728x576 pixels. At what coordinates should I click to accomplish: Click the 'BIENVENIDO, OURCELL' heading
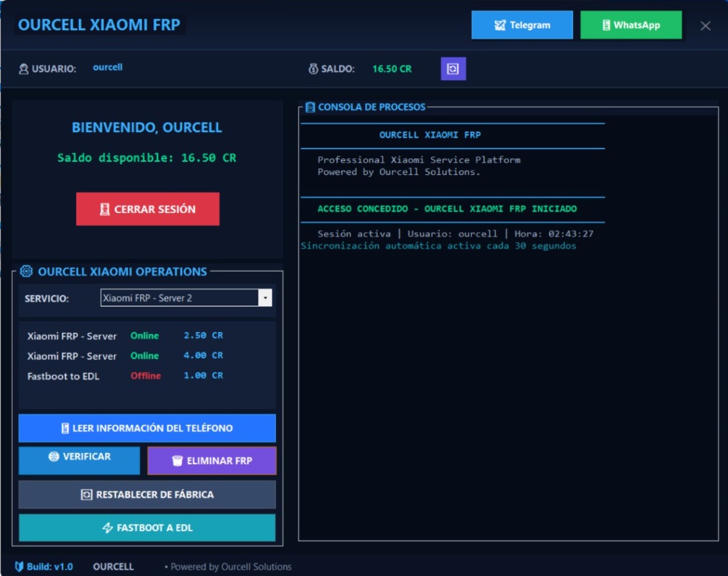click(147, 128)
